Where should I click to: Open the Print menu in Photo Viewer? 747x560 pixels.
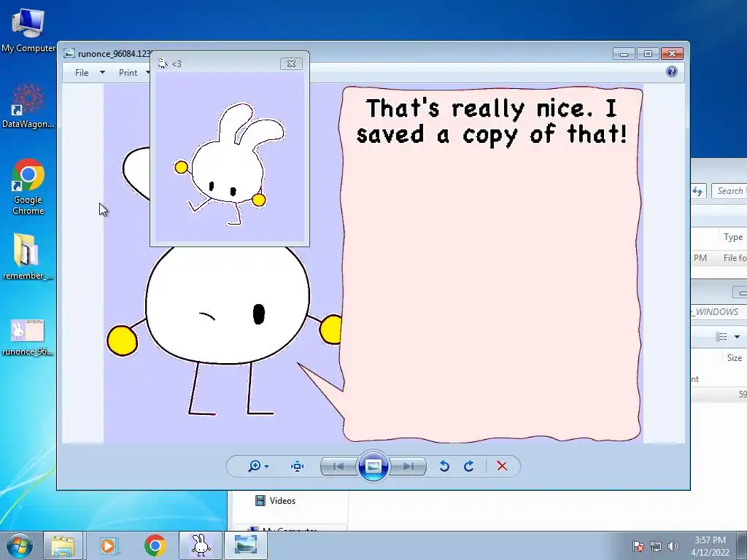(128, 72)
